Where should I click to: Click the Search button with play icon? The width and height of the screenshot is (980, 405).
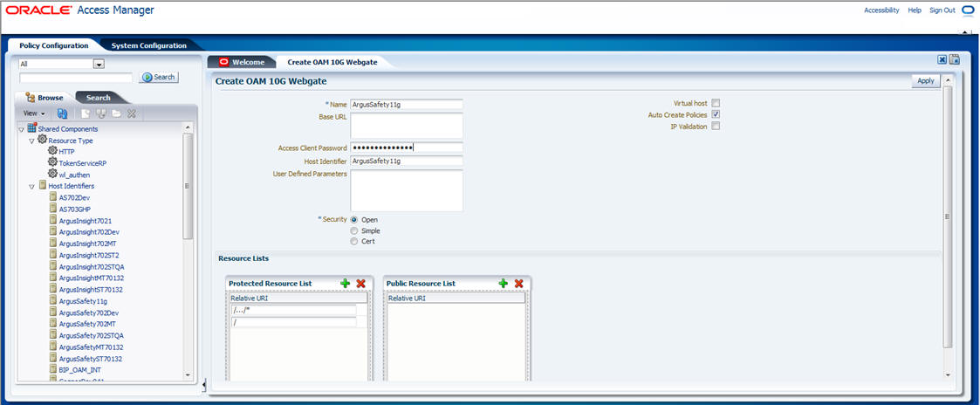pos(158,77)
